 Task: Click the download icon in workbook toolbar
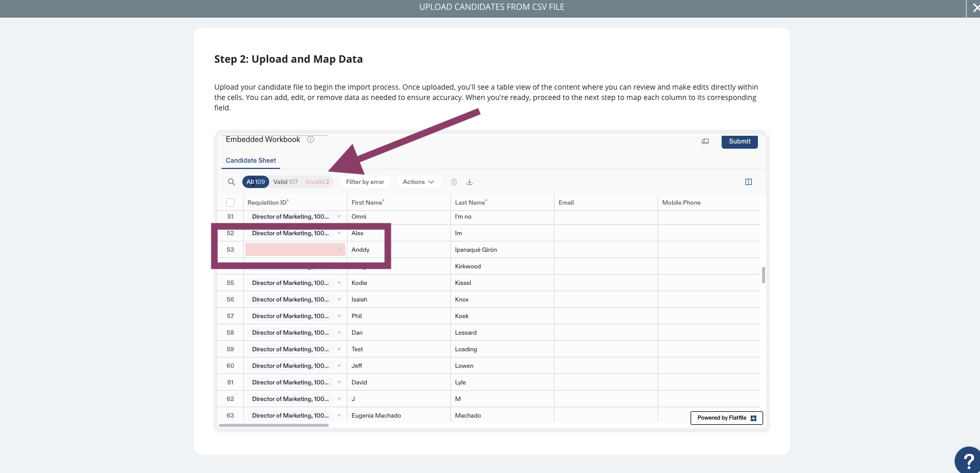pos(470,182)
